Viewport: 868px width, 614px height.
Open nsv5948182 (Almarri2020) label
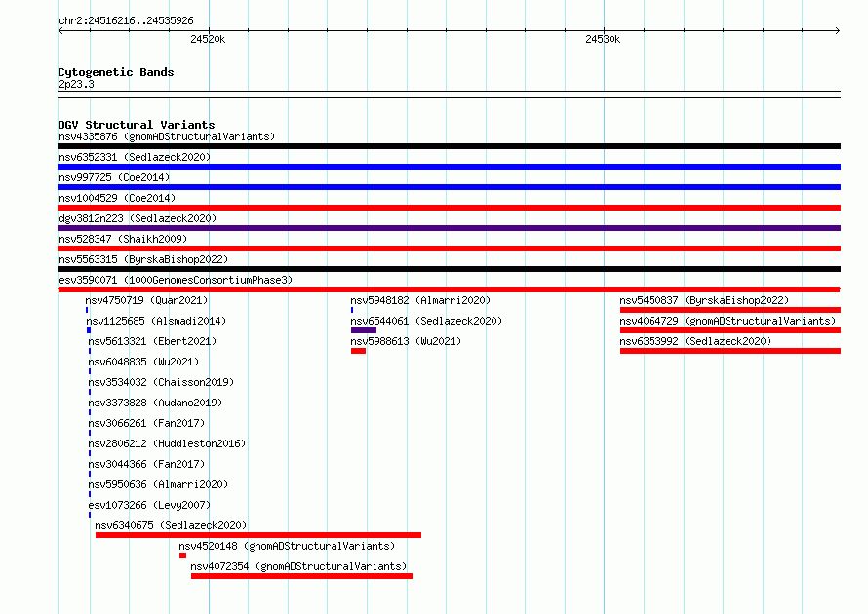[420, 300]
